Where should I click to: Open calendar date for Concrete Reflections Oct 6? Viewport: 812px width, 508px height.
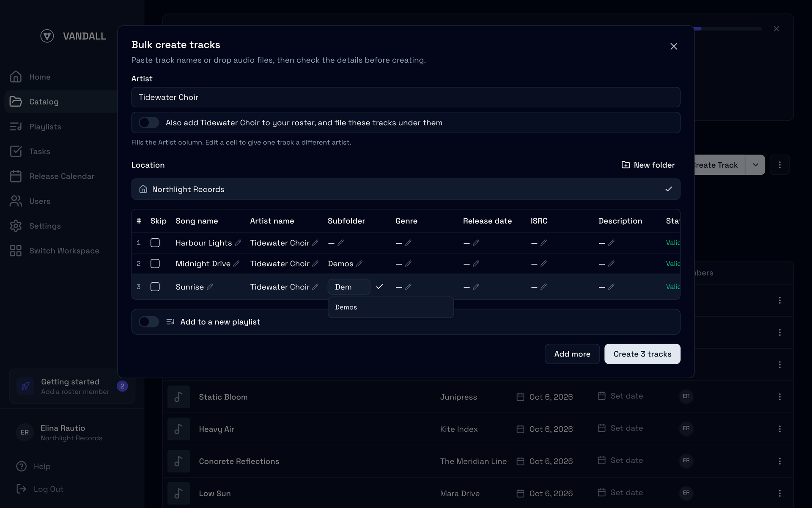pyautogui.click(x=545, y=461)
